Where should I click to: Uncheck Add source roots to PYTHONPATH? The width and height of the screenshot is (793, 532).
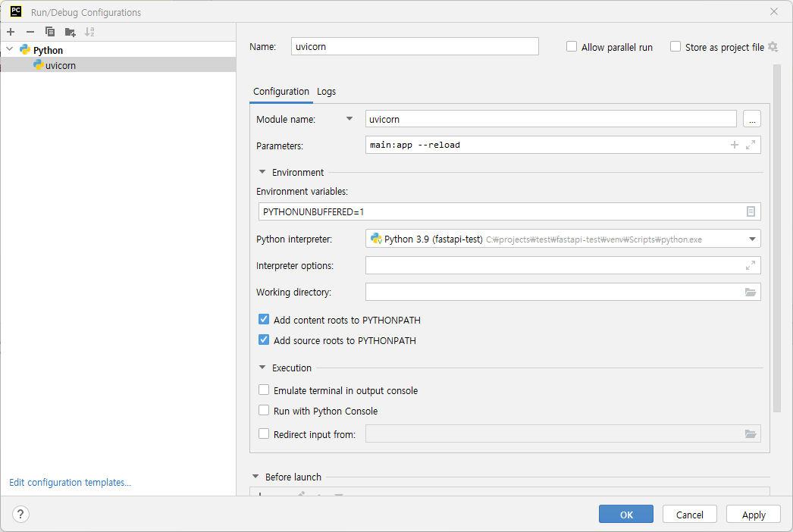point(264,340)
